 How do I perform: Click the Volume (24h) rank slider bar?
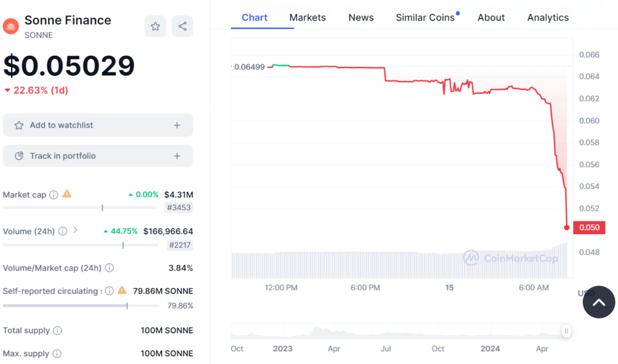(80, 245)
